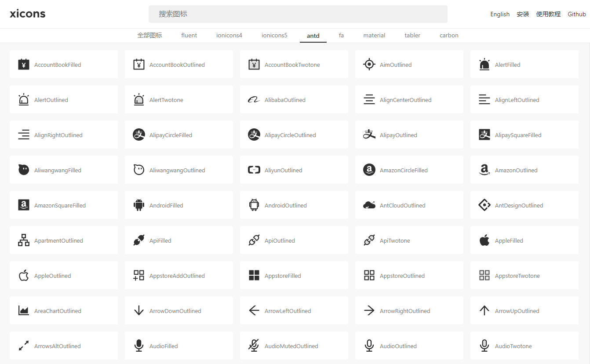The width and height of the screenshot is (590, 364).
Task: Choose the AppleOutlined icon
Action: point(24,276)
